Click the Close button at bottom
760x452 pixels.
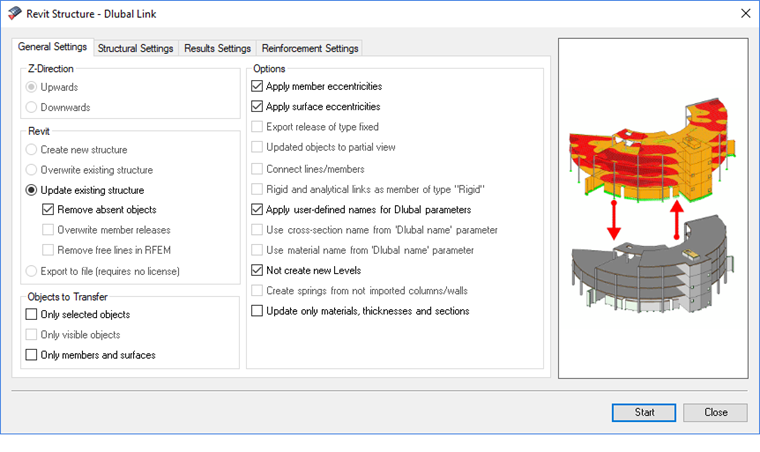715,412
